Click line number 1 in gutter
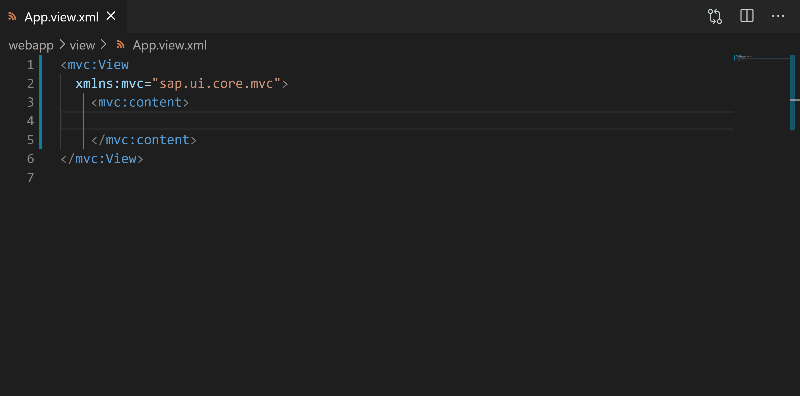800x396 pixels. 31,65
